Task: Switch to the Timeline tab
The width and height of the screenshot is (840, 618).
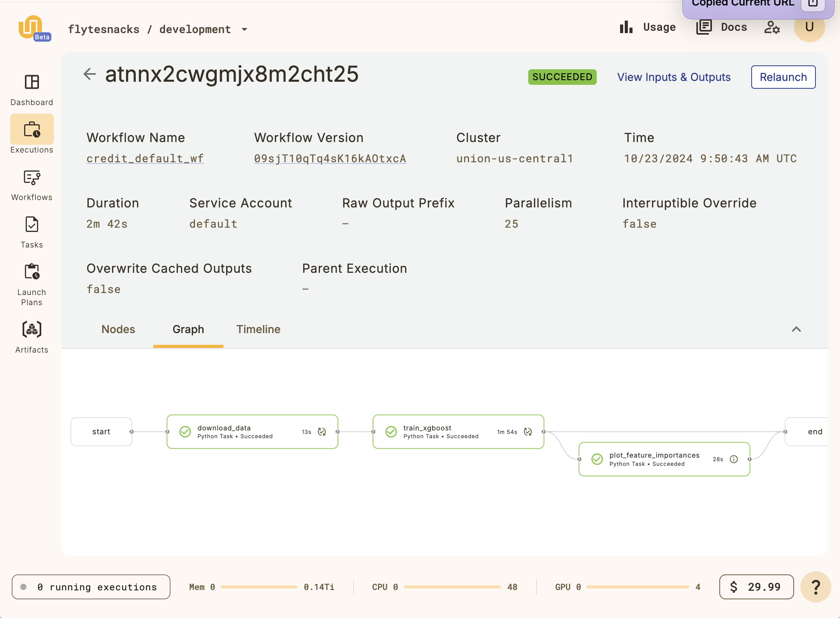Action: (258, 329)
